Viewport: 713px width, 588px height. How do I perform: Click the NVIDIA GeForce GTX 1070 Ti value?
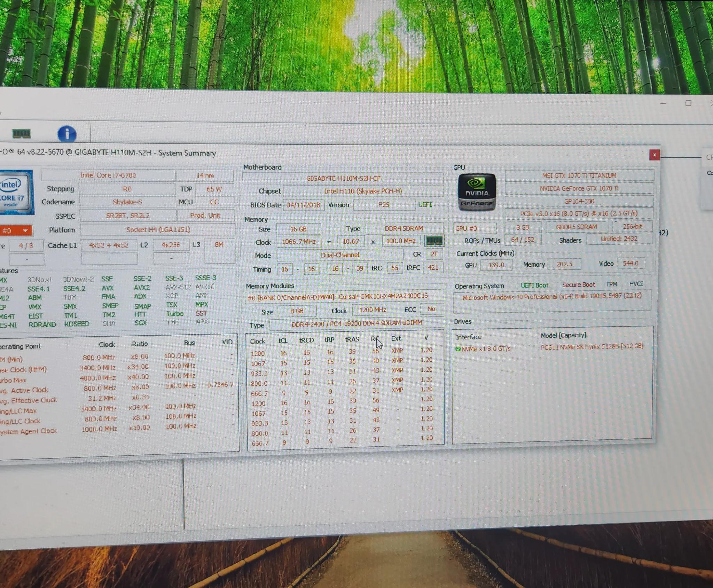[579, 188]
